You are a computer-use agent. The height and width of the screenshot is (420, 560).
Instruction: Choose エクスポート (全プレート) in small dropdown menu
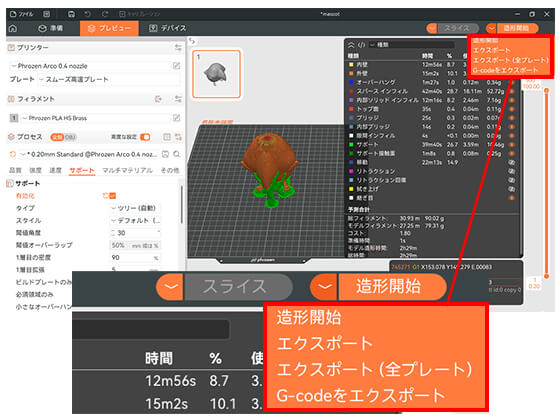[510, 60]
